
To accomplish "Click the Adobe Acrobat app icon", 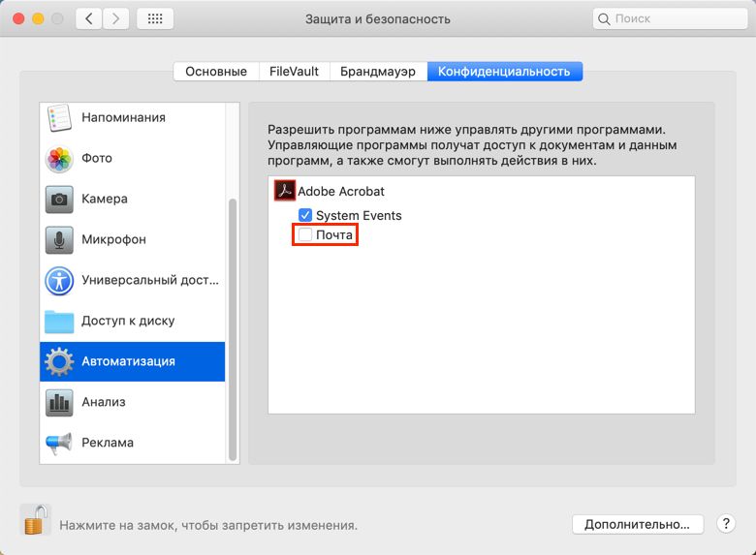I will tap(284, 191).
